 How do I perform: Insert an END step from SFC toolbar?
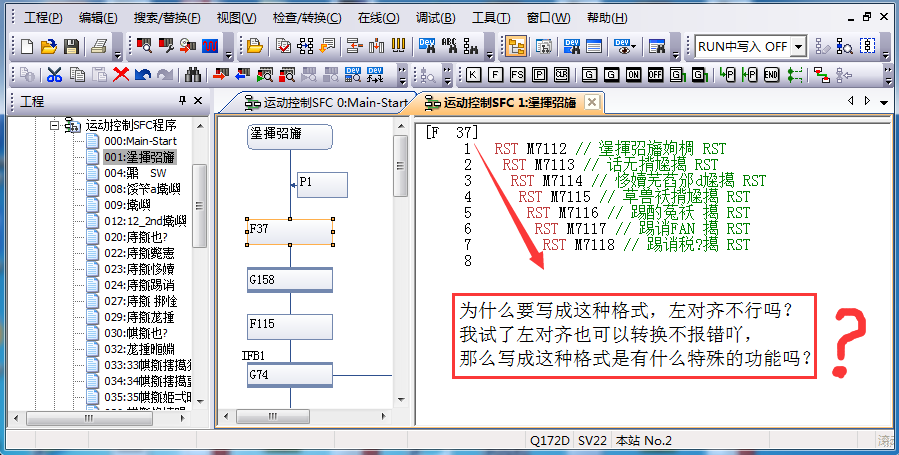click(771, 74)
